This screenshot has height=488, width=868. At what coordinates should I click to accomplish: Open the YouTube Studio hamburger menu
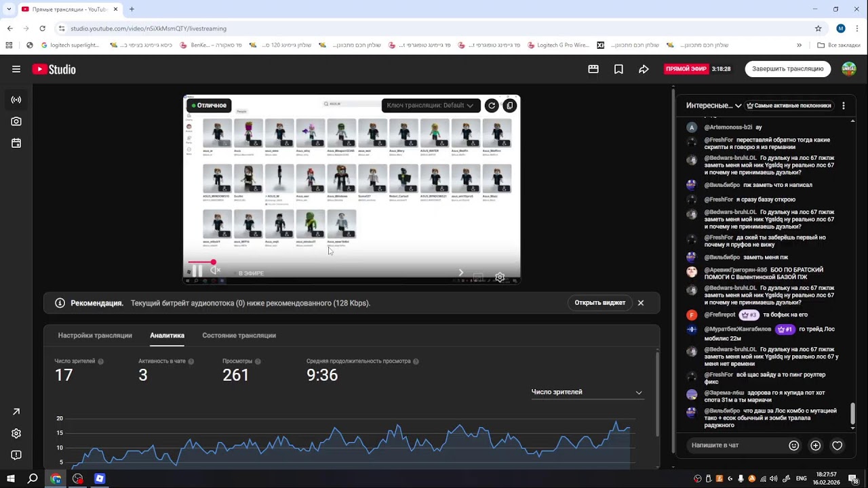pos(16,69)
